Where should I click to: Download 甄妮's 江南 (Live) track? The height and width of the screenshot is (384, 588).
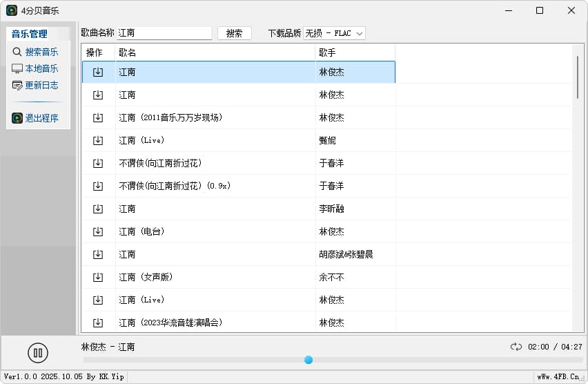click(x=98, y=140)
